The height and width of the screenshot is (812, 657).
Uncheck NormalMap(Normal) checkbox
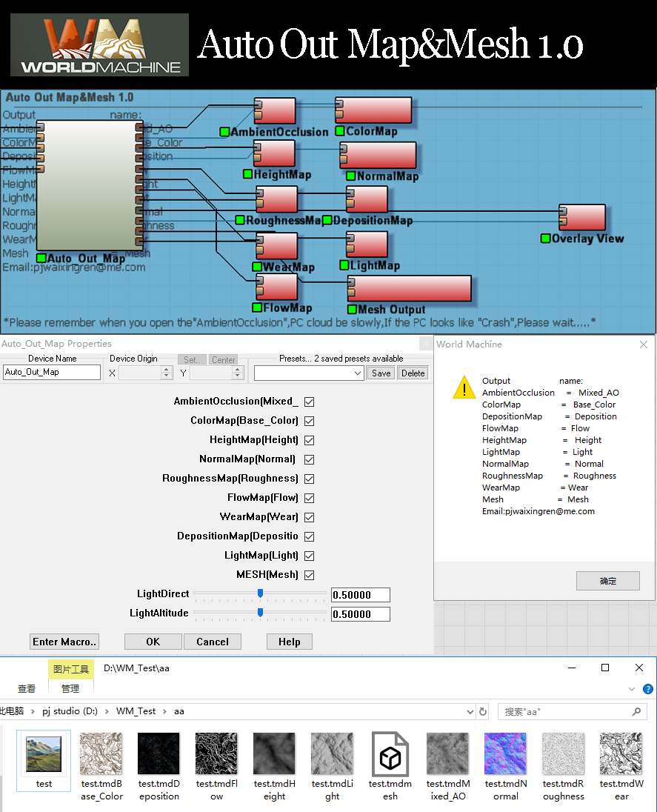click(x=309, y=459)
